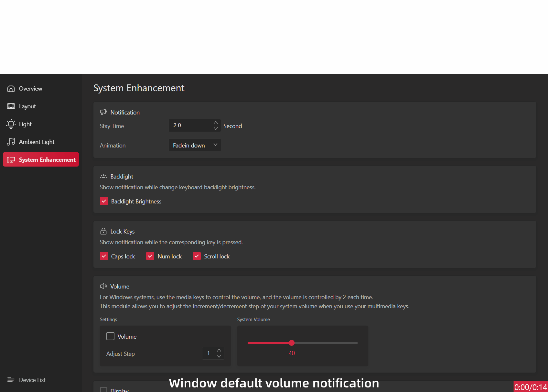Click the Device List icon

11,380
